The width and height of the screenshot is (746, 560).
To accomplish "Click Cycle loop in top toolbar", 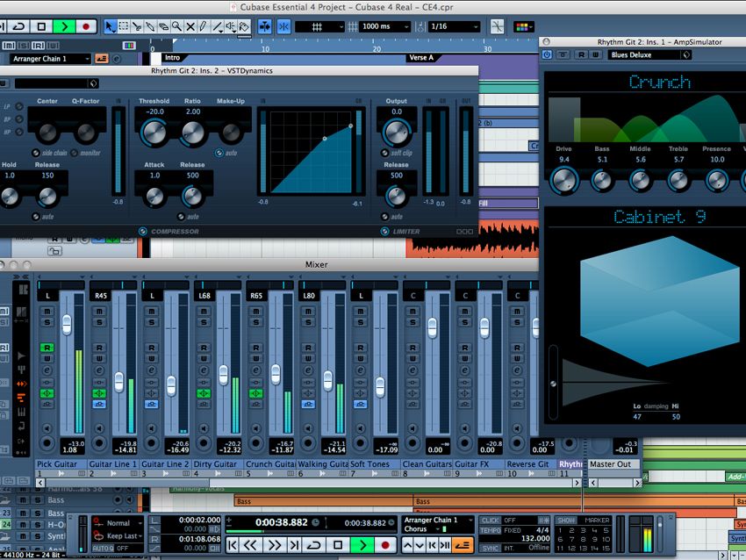I will tap(19, 26).
